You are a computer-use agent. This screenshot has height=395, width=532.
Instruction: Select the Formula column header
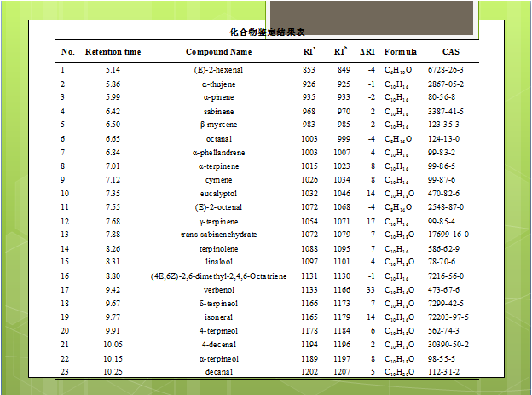coord(400,52)
